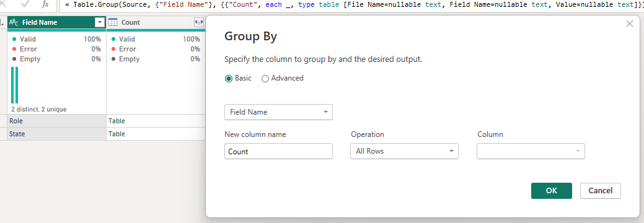Screen dimensions: 644x223
Task: Click the distribution bar chart of Field Name
Action: point(15,85)
